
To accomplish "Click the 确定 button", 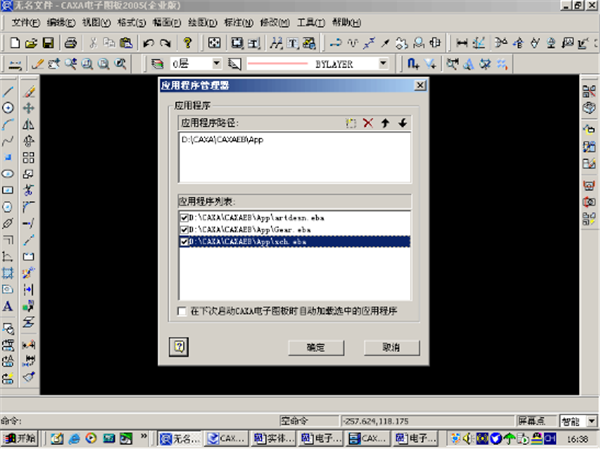I will (314, 347).
